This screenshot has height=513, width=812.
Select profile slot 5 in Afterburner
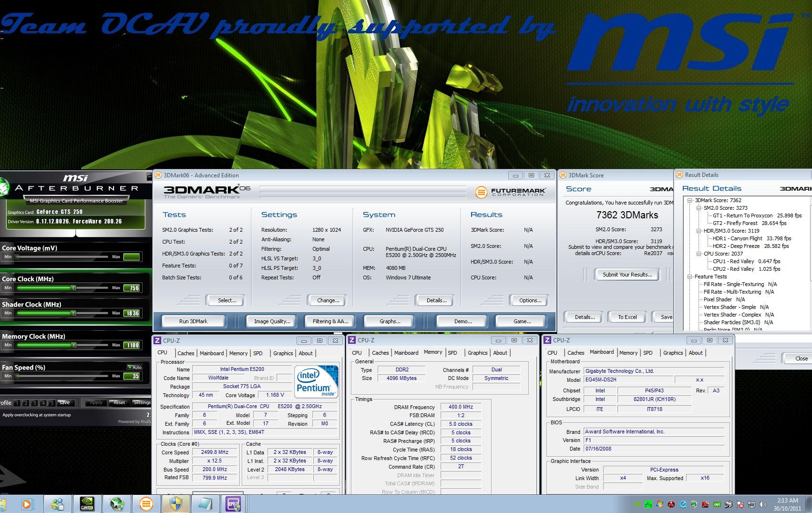pos(51,403)
